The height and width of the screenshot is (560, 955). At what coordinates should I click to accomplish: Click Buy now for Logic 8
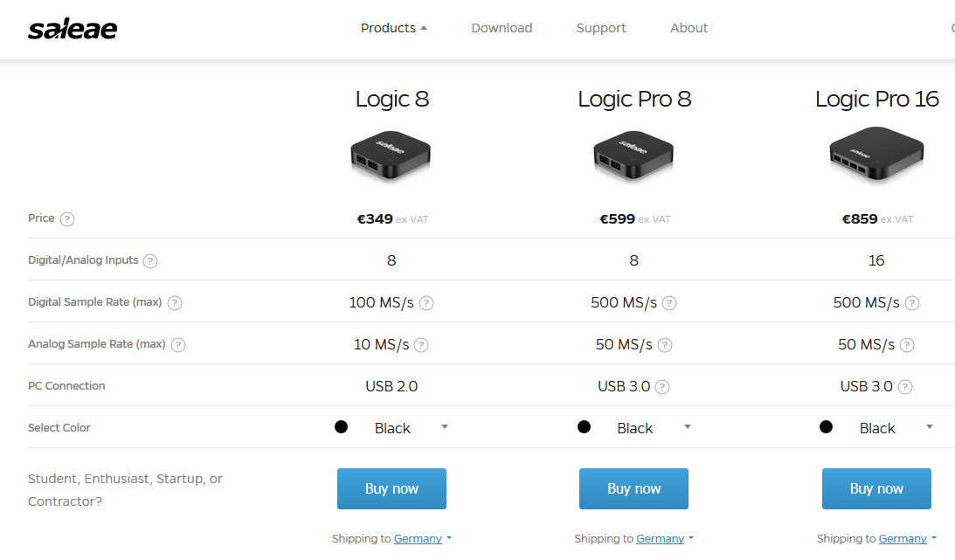391,488
